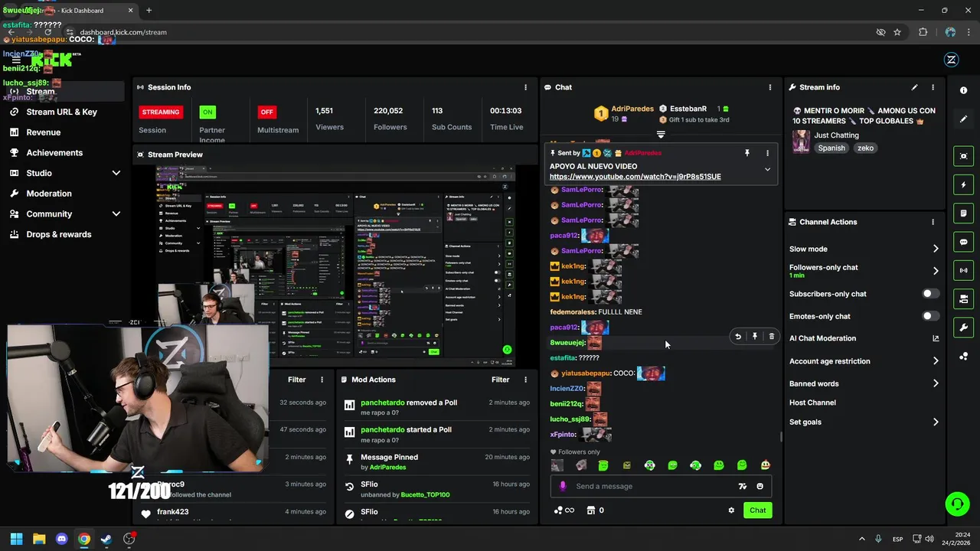This screenshot has height=551, width=980.
Task: Open the emoji picker in the chat input
Action: point(759,486)
